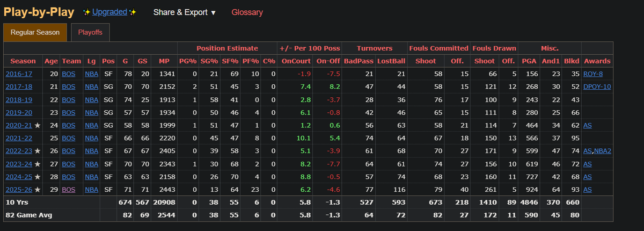
Task: Sort by LostBall column header
Action: pos(391,61)
